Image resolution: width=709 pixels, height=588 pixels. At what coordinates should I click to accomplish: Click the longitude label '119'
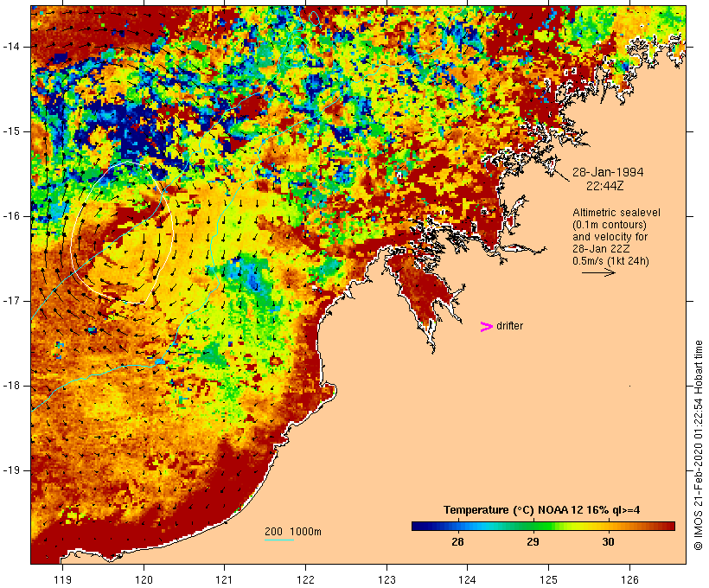pos(62,579)
